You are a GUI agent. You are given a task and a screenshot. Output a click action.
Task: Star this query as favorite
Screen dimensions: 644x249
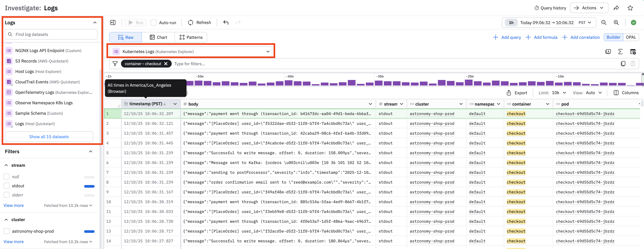coord(630,8)
